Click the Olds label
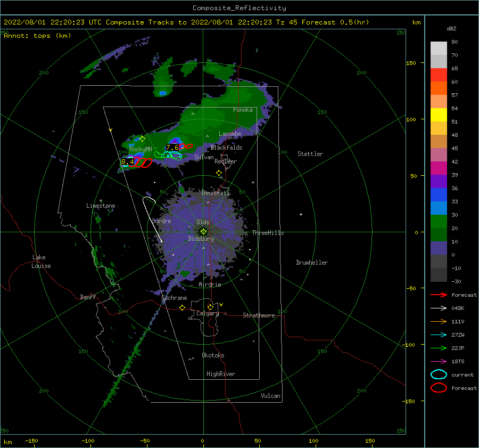479x448 pixels. [x=203, y=222]
